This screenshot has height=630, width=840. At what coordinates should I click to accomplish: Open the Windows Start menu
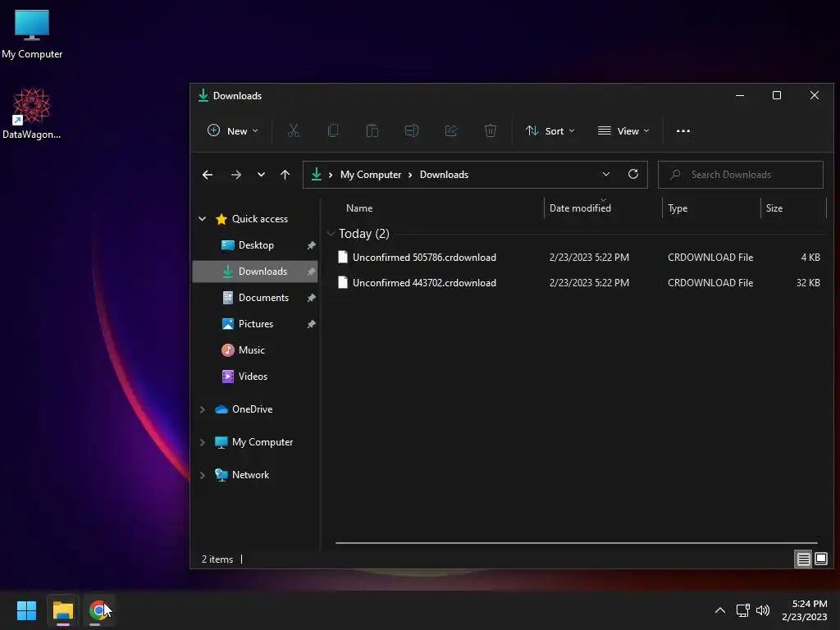(26, 610)
